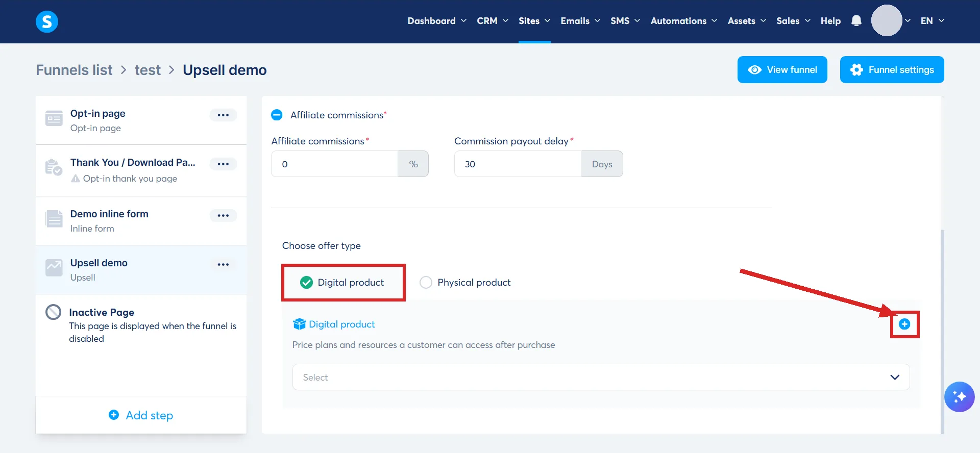Open the notifications bell
This screenshot has width=980, height=453.
click(856, 21)
